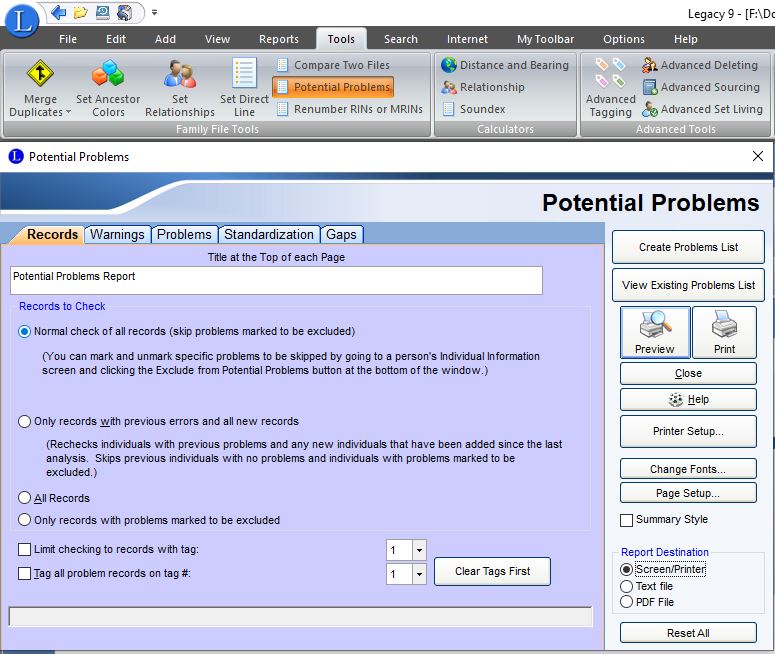Click the globe icon in quick toolbar
This screenshot has width=775, height=654.
click(125, 12)
